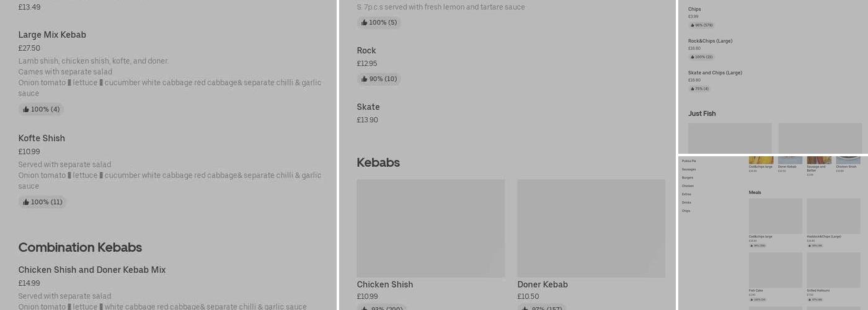Click the Doner Kebab image under Kebabs heading
The width and height of the screenshot is (868, 310).
591,228
